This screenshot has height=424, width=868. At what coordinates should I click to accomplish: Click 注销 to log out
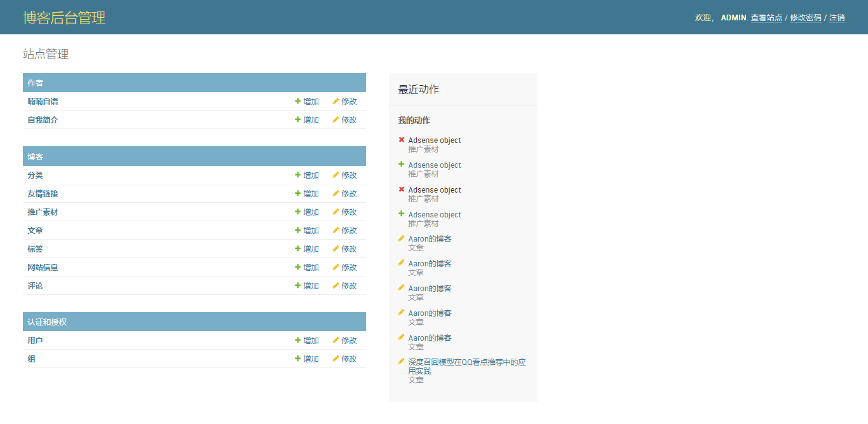(837, 18)
